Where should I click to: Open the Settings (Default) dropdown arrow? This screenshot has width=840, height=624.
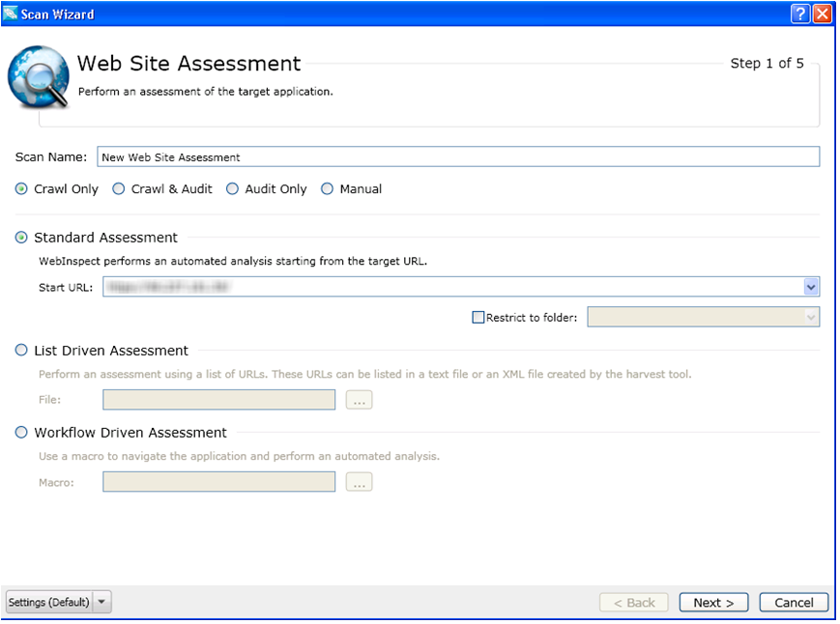(103, 602)
